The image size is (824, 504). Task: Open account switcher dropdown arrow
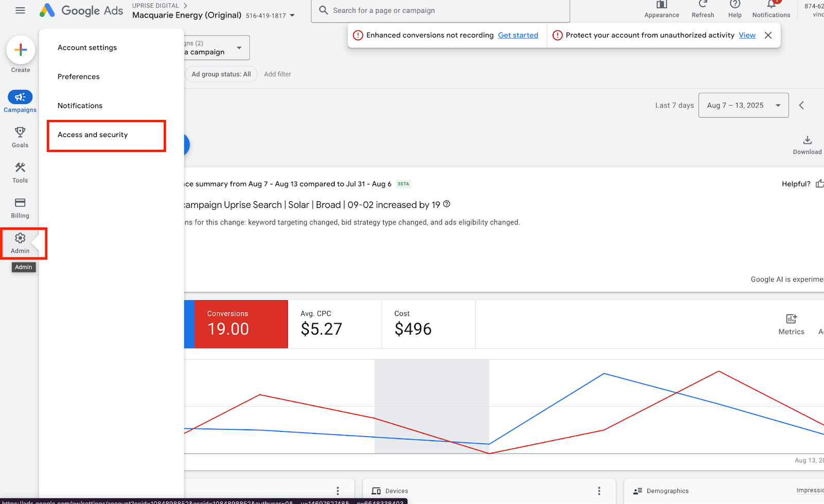pyautogui.click(x=293, y=15)
